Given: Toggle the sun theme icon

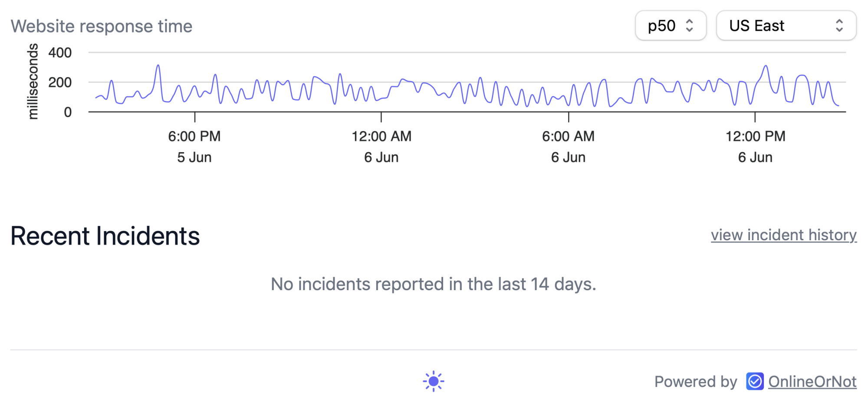Looking at the screenshot, I should tap(433, 381).
